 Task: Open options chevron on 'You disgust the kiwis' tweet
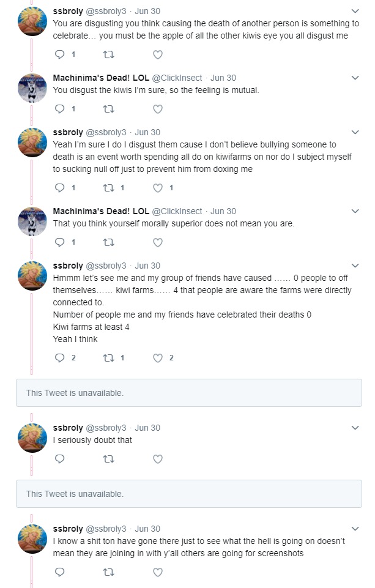[x=355, y=78]
